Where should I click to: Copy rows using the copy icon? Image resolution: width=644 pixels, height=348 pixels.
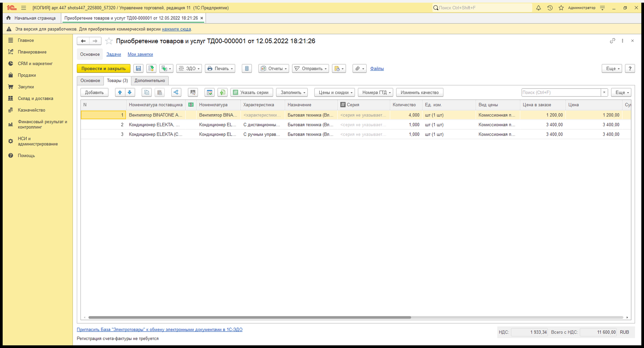pos(147,92)
